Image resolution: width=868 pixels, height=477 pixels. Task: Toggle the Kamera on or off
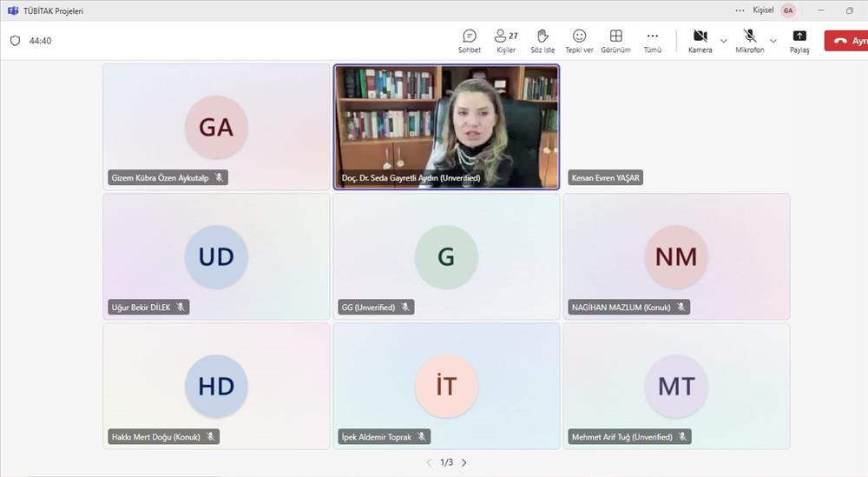[700, 40]
